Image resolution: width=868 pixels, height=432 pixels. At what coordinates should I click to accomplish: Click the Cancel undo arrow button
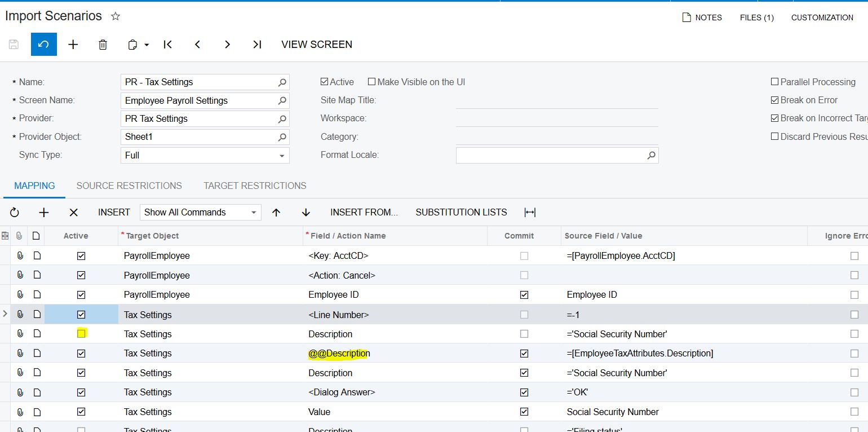click(43, 45)
